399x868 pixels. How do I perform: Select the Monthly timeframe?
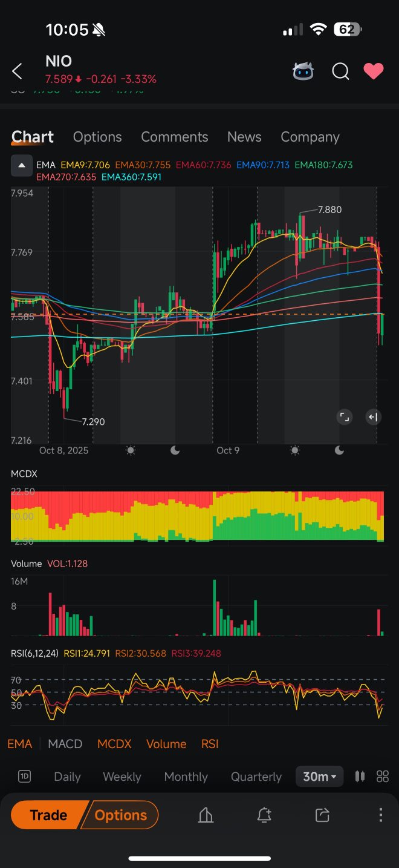coord(186,777)
